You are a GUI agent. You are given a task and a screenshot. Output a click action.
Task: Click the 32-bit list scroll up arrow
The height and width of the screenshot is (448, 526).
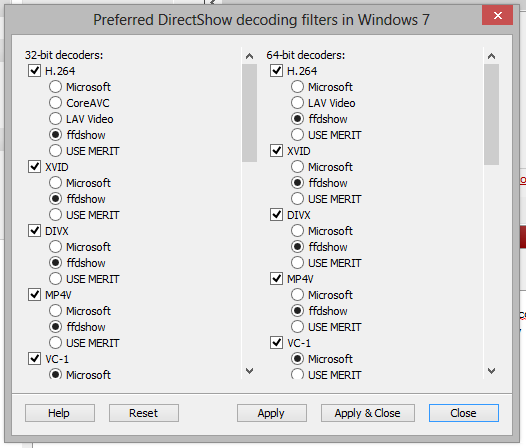(x=249, y=56)
